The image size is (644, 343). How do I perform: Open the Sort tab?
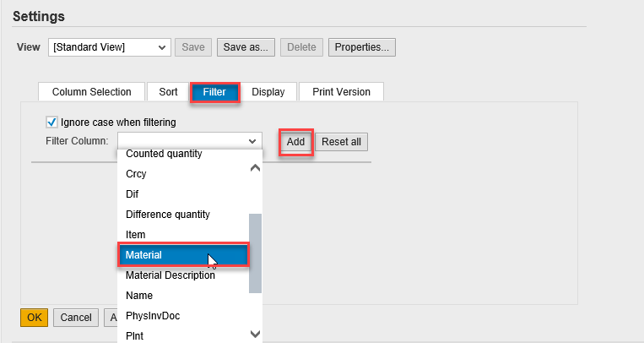pos(169,92)
